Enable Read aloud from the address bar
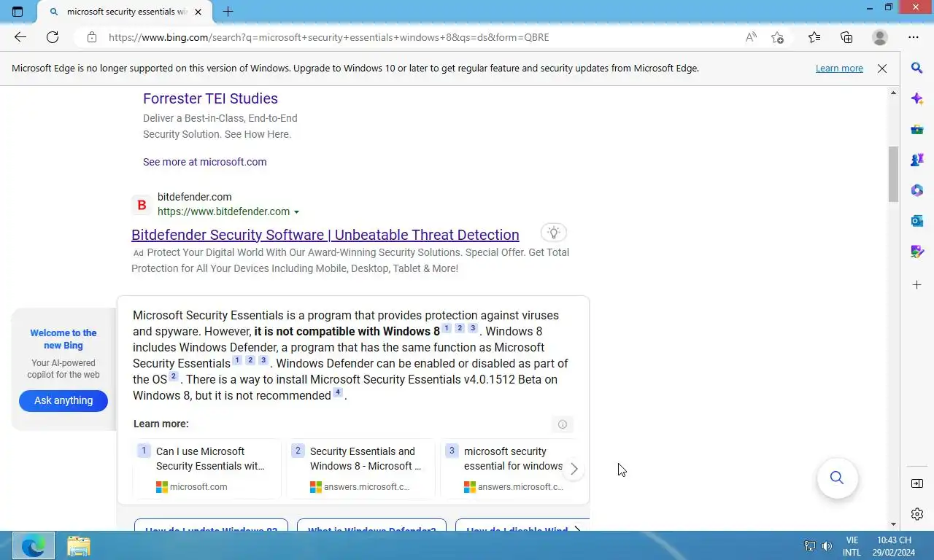Screen dimensions: 934x560 (x=751, y=37)
